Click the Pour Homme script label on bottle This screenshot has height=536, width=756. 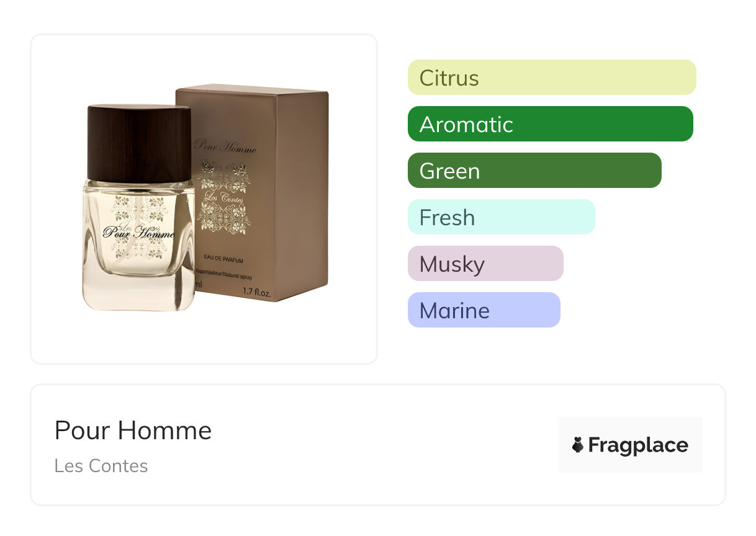pyautogui.click(x=139, y=234)
